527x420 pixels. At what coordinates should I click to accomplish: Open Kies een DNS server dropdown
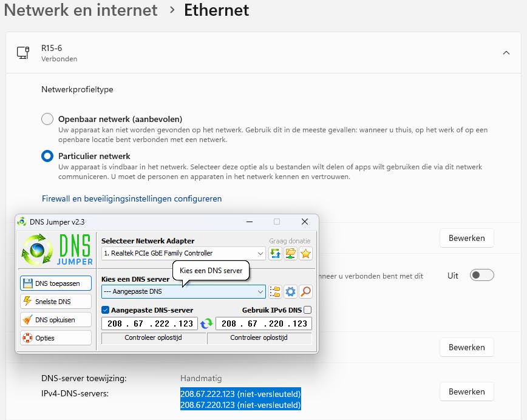[183, 292]
